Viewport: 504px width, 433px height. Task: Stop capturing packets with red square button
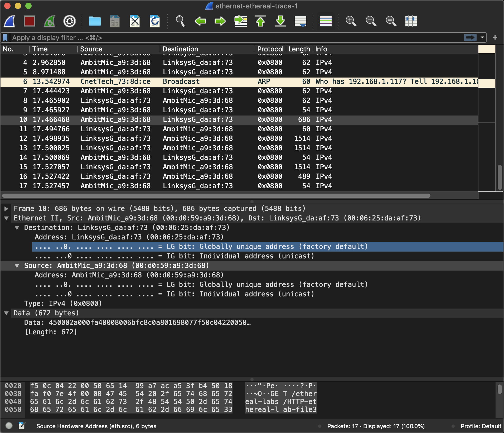coord(30,21)
